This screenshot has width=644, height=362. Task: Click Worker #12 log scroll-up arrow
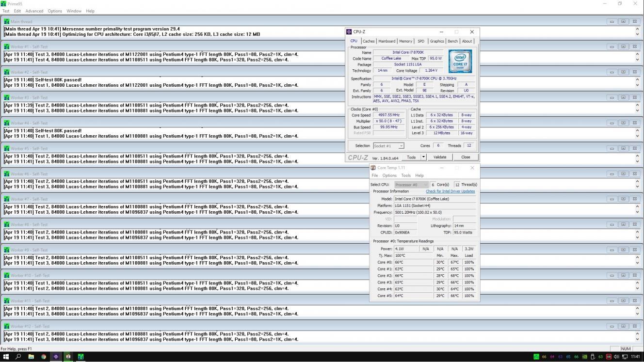click(637, 333)
